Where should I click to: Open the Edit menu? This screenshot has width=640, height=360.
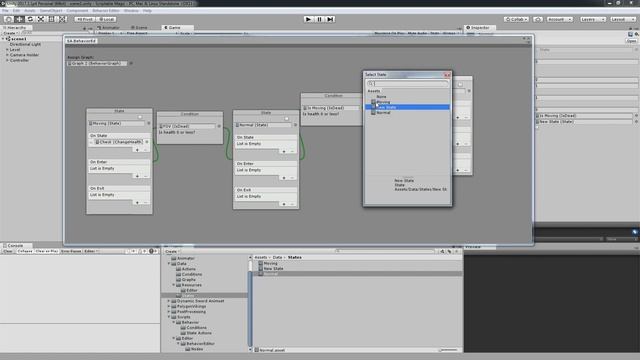pyautogui.click(x=16, y=11)
